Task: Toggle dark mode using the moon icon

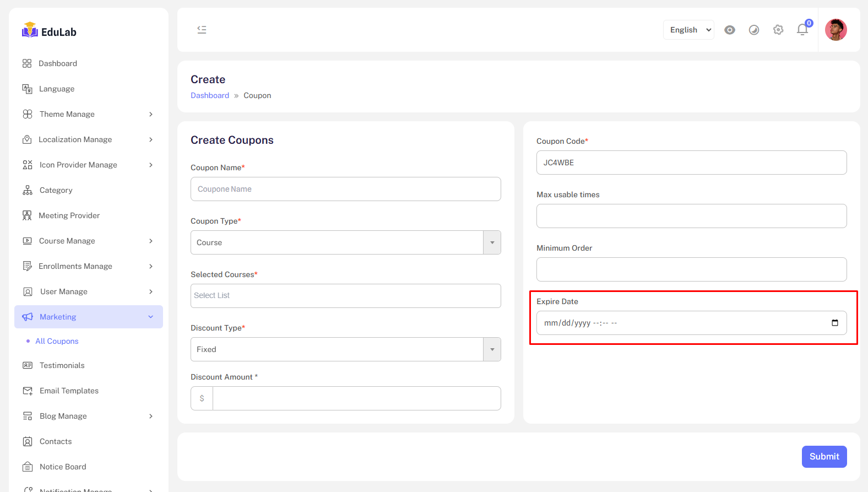Action: (754, 30)
